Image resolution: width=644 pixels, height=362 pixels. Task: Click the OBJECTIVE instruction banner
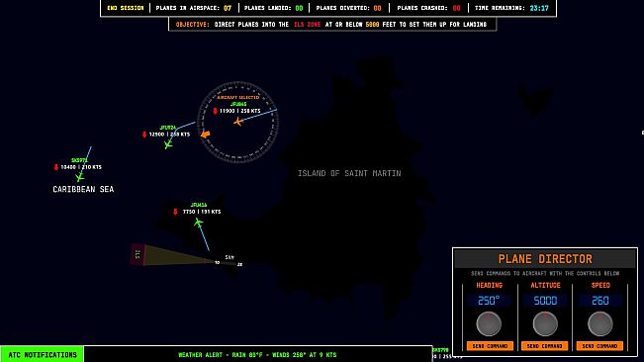point(331,25)
